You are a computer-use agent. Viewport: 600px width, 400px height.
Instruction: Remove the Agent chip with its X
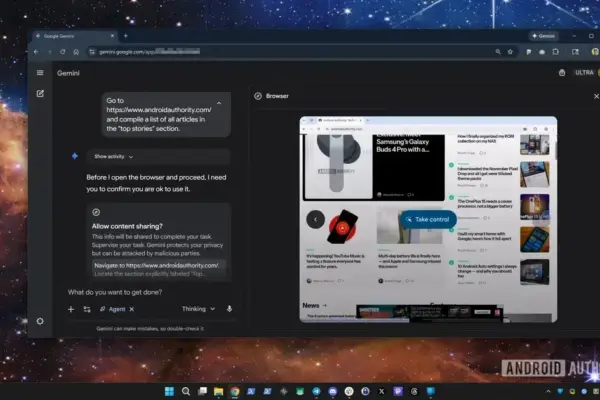coord(132,309)
